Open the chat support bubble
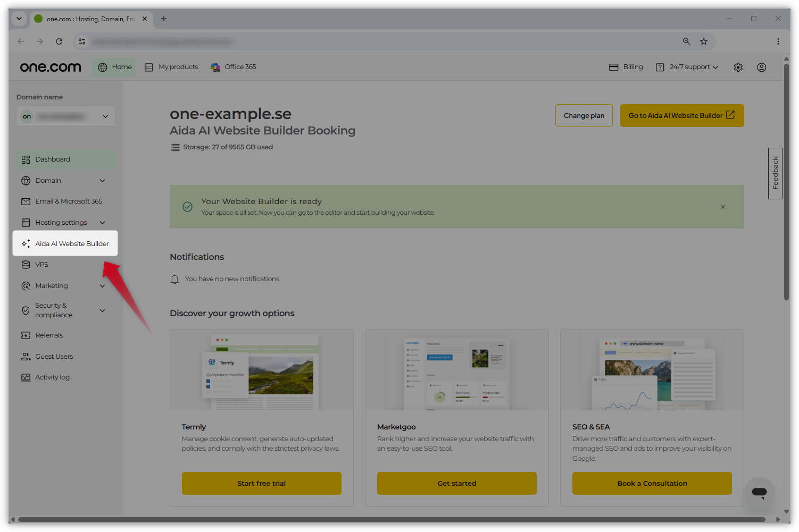The height and width of the screenshot is (532, 799). (760, 493)
